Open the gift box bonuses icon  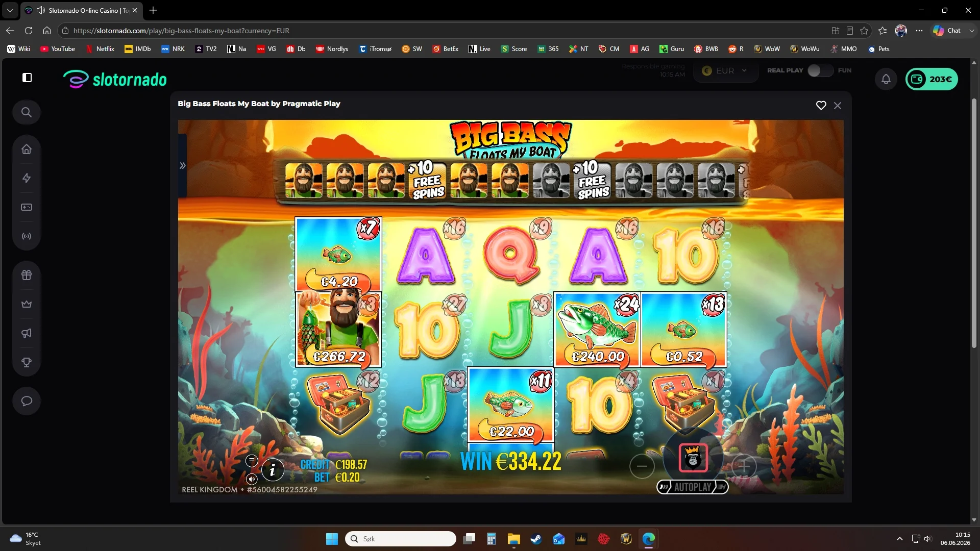[27, 275]
